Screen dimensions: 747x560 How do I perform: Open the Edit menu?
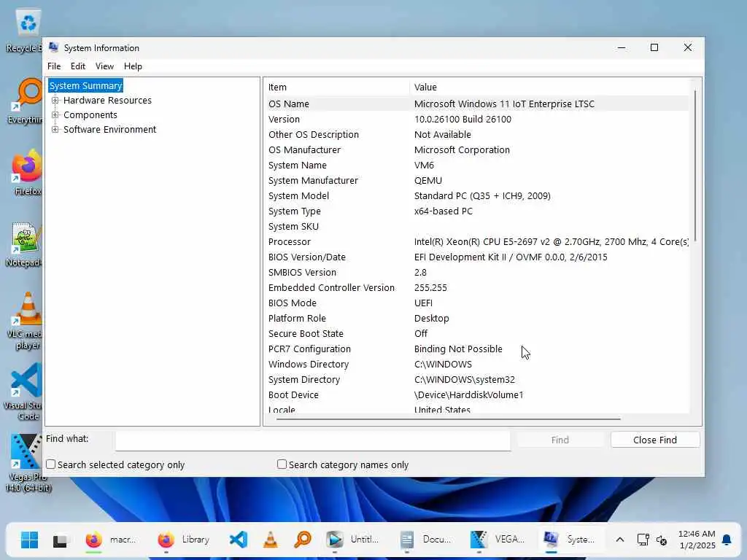(78, 66)
